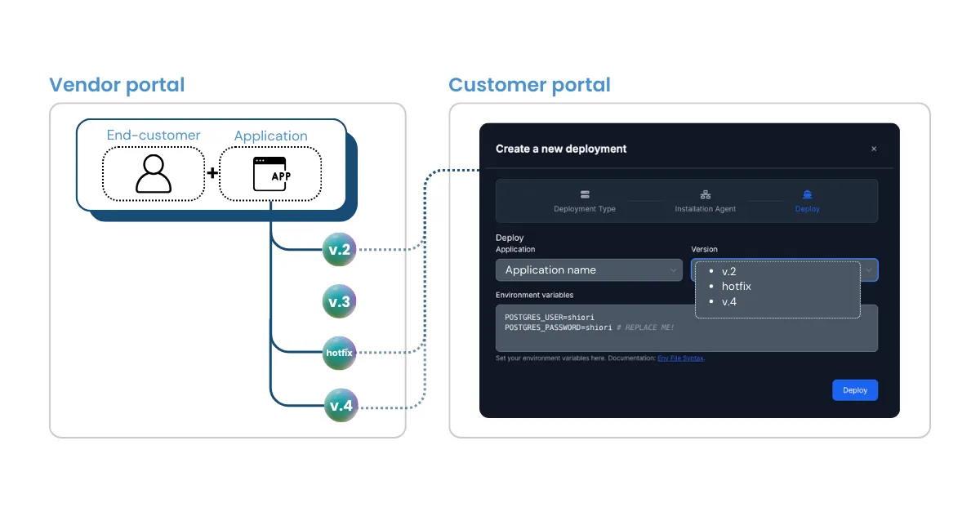The width and height of the screenshot is (980, 512).
Task: Click the Installation Agent step icon
Action: tap(706, 195)
